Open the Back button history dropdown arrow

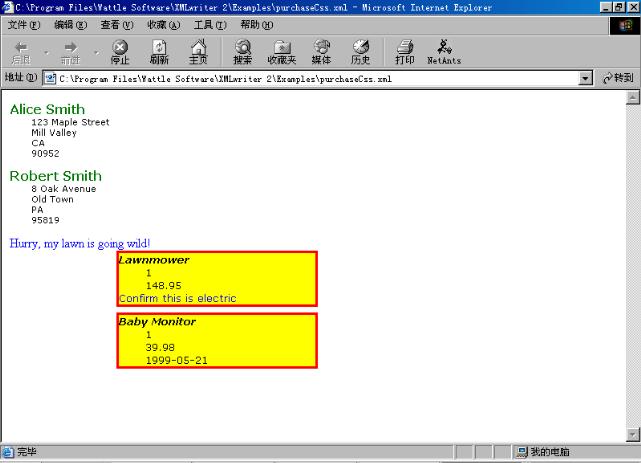click(x=46, y=52)
